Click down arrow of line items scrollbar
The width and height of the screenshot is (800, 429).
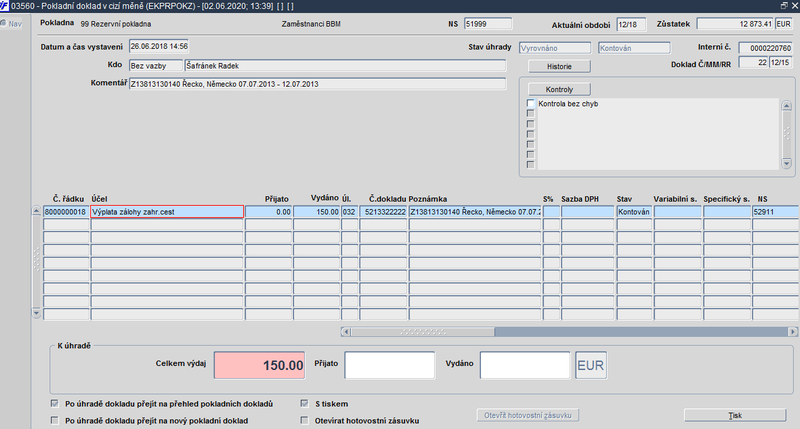click(x=36, y=313)
